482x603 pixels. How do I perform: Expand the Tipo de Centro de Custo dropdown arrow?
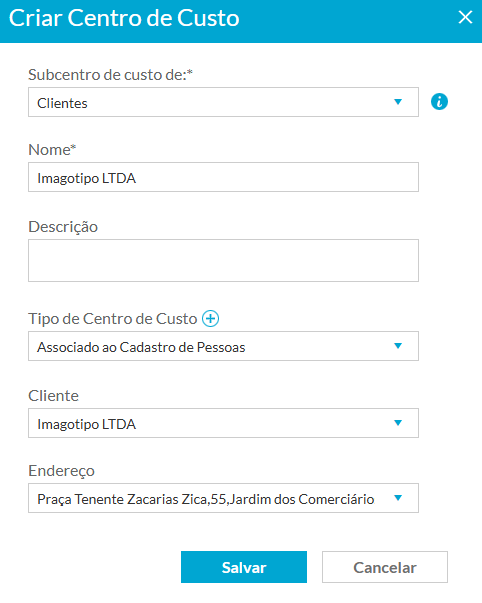point(398,346)
